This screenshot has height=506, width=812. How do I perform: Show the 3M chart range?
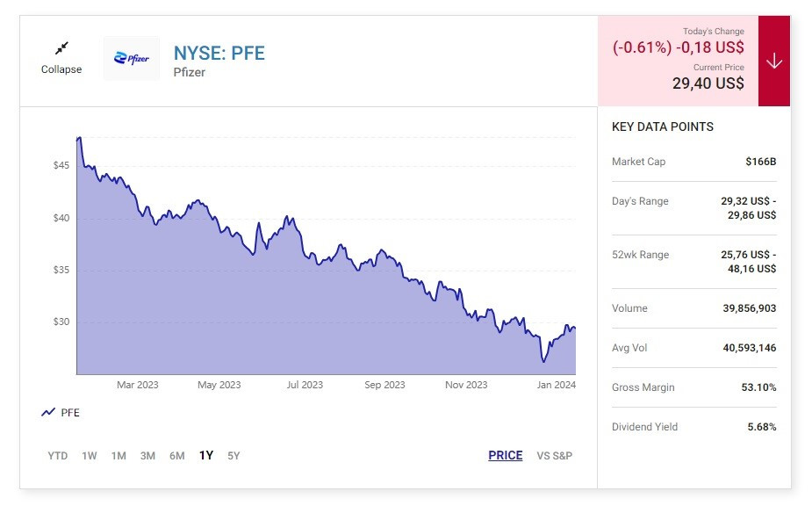pyautogui.click(x=147, y=455)
